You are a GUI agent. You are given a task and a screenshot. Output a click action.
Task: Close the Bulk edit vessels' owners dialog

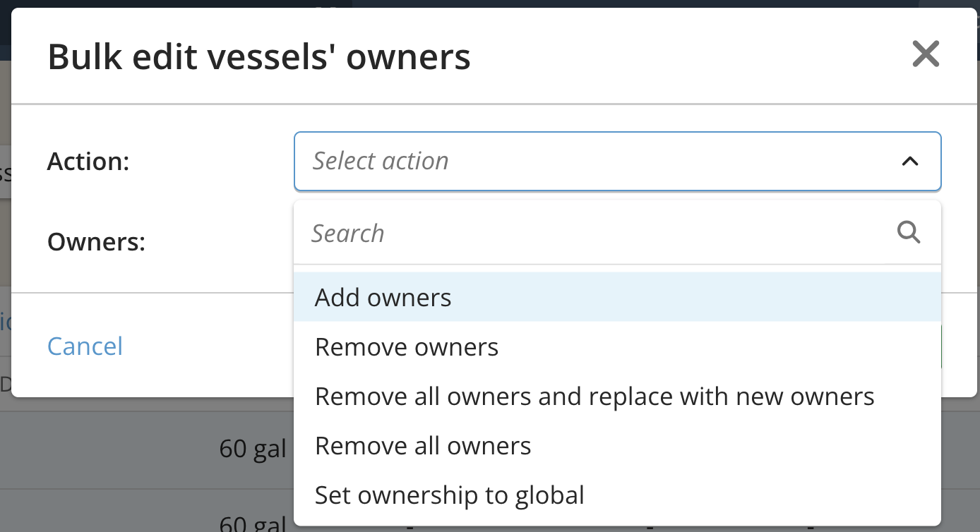[925, 54]
